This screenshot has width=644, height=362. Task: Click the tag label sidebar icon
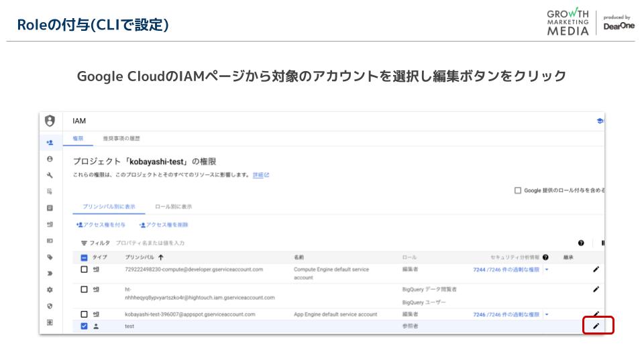[x=50, y=257]
